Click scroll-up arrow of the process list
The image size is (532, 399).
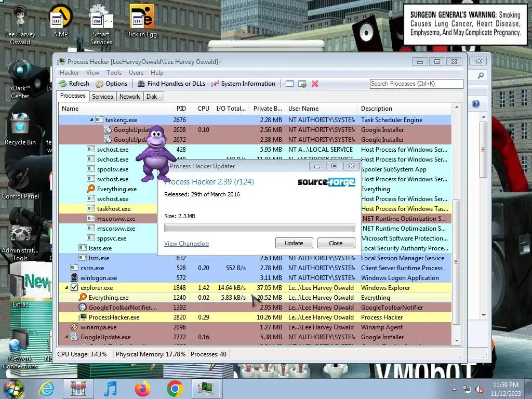pyautogui.click(x=457, y=107)
